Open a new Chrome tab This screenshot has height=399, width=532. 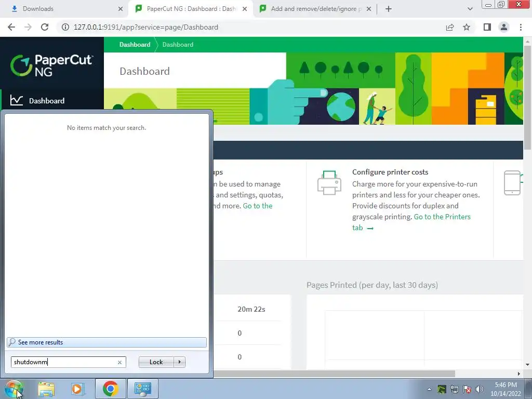389,9
